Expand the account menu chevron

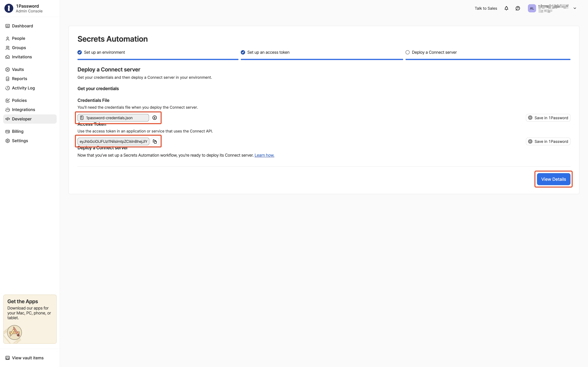click(x=575, y=8)
